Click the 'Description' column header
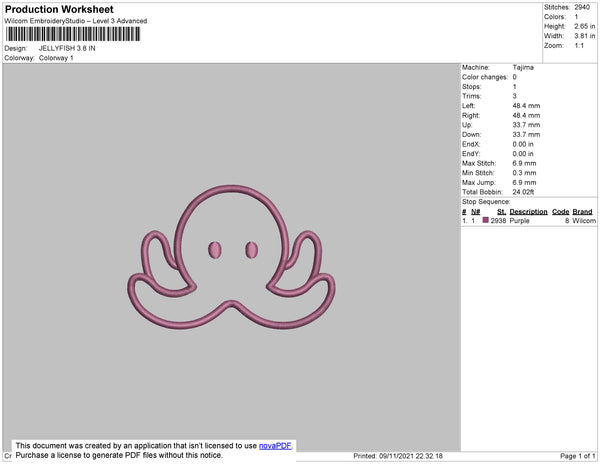Screen dimensions: 600x464 [x=528, y=212]
